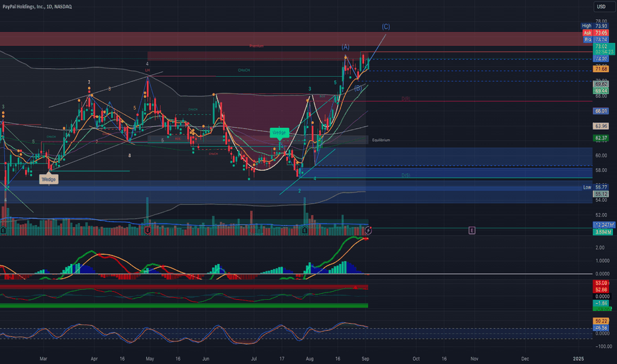Click the grey 69.62 price label

(x=601, y=84)
